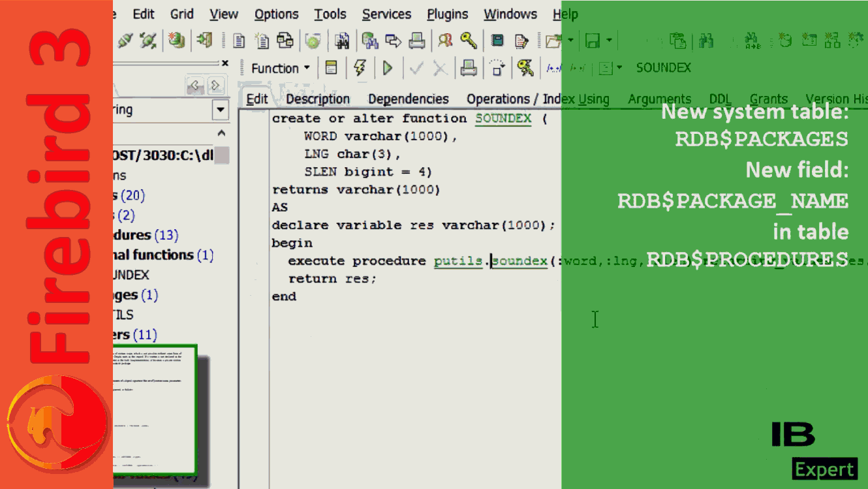The height and width of the screenshot is (489, 868).
Task: Open the Plugins menu
Action: click(x=448, y=14)
